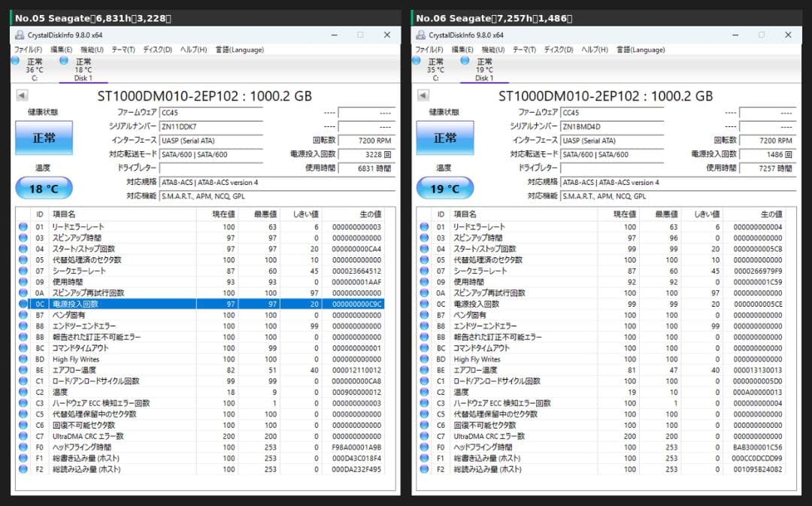
Task: Open ヘルプ(H) menu in left window
Action: tap(193, 50)
